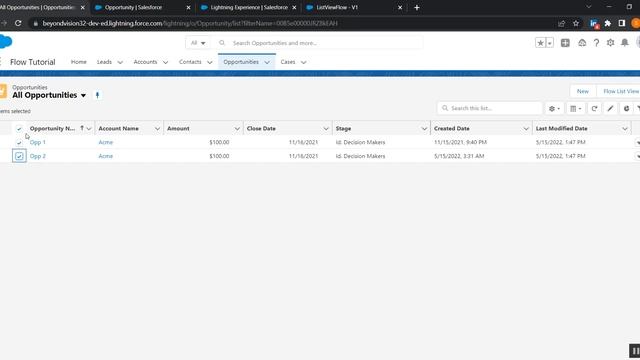Toggle select all rows checkbox
The image size is (640, 360).
point(19,129)
